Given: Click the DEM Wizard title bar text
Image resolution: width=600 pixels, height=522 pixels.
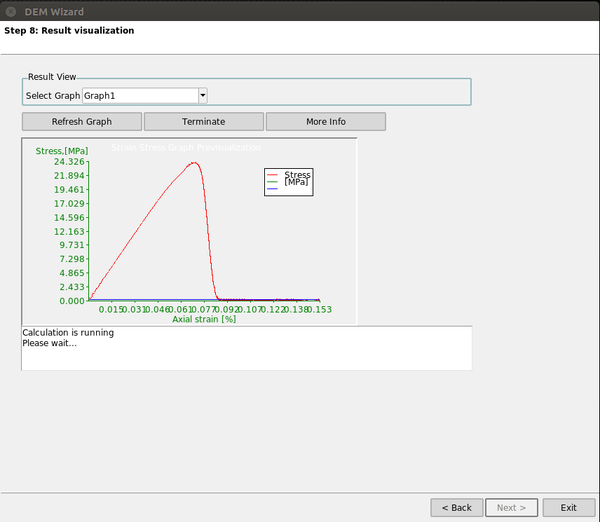Looking at the screenshot, I should point(54,11).
